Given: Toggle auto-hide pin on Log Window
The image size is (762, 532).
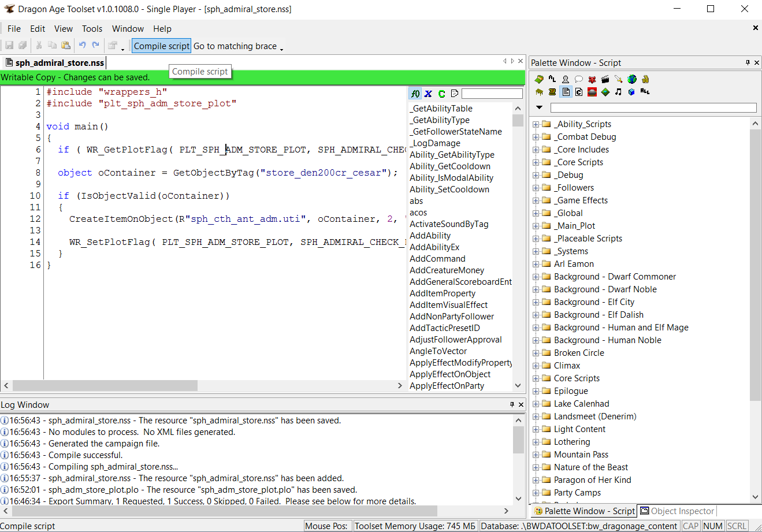Looking at the screenshot, I should (x=512, y=404).
